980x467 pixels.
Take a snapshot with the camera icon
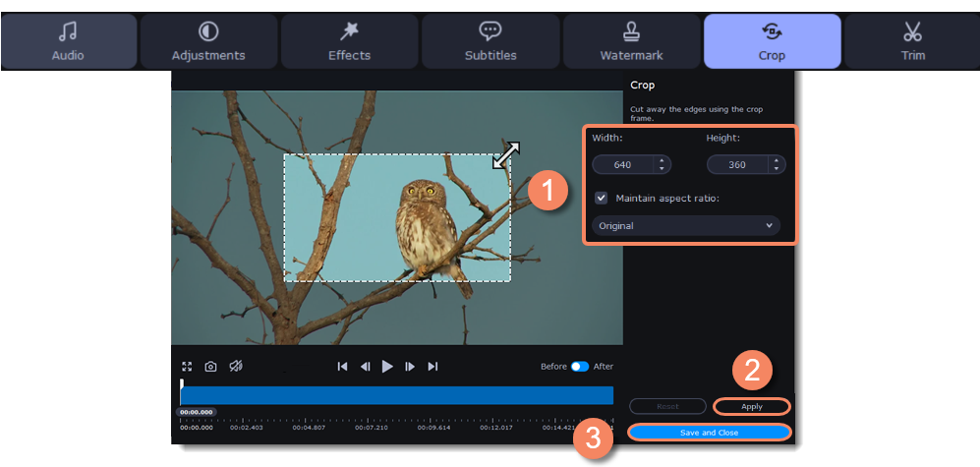210,367
